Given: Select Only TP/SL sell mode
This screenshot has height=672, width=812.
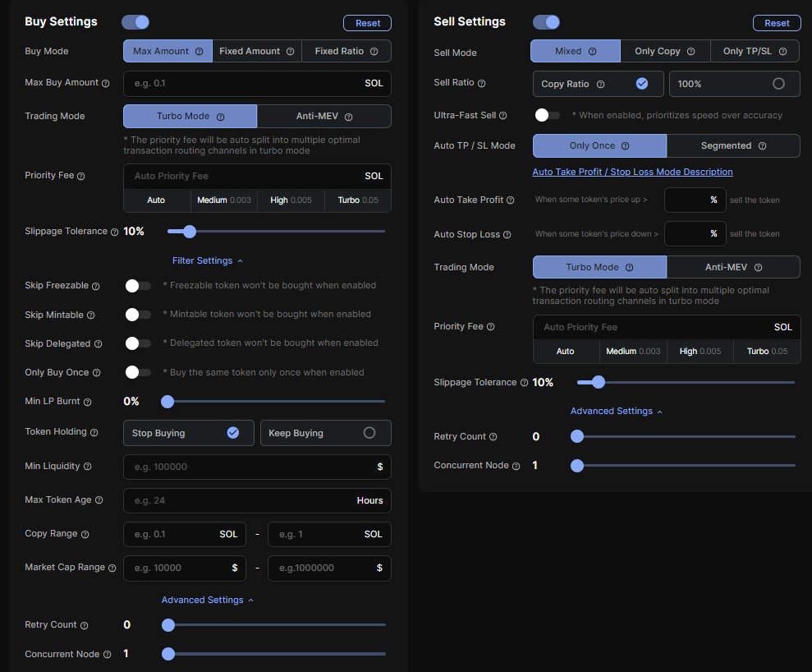Looking at the screenshot, I should (x=755, y=51).
